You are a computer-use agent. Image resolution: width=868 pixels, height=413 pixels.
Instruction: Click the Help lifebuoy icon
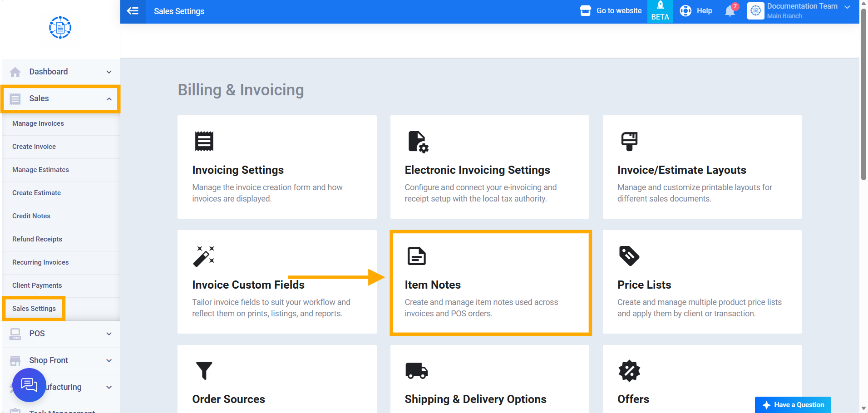(686, 11)
